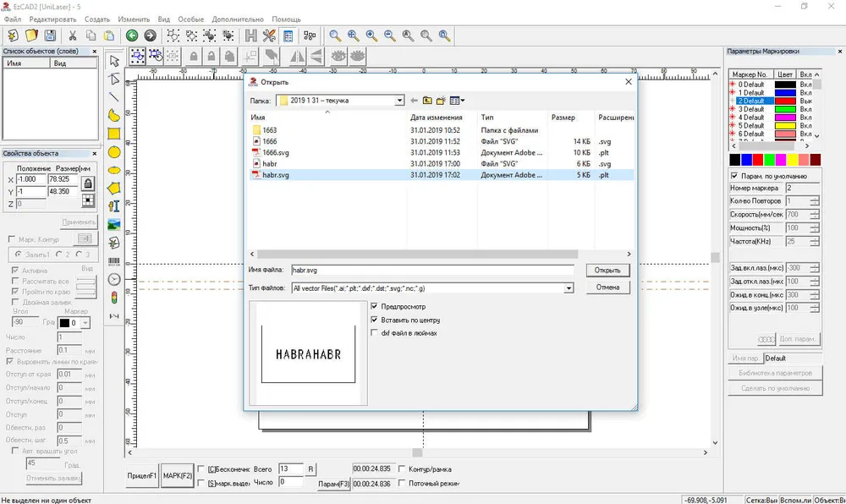This screenshot has width=846, height=504.
Task: Enable the [S]марк.выдел. checkbox
Action: [x=201, y=483]
